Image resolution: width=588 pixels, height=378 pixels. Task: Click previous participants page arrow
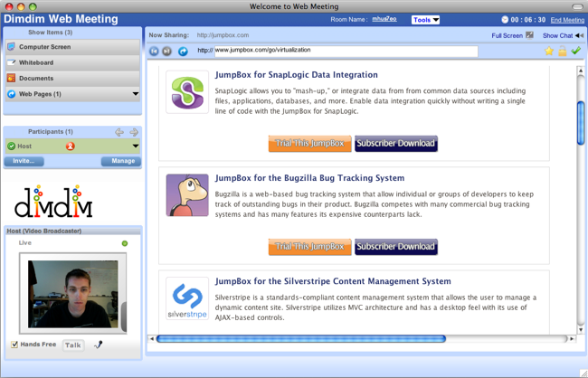119,132
